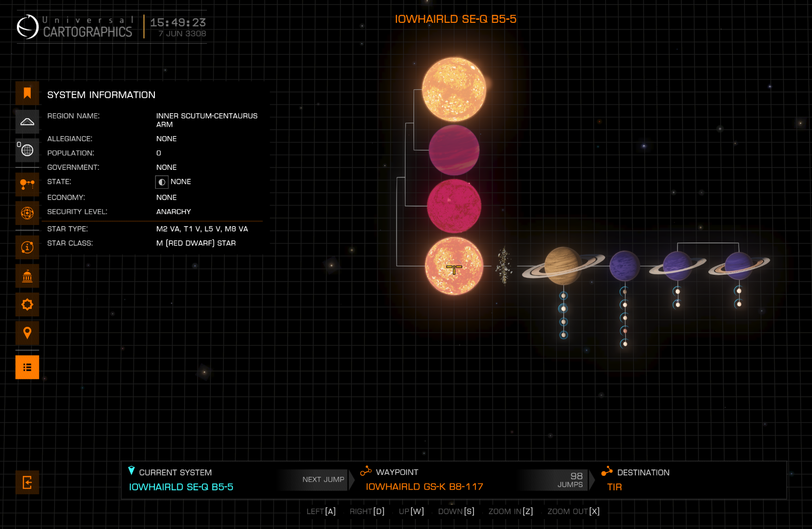Viewport: 812px width, 529px height.
Task: Select top moon under unringed purple giant
Action: pyautogui.click(x=625, y=292)
